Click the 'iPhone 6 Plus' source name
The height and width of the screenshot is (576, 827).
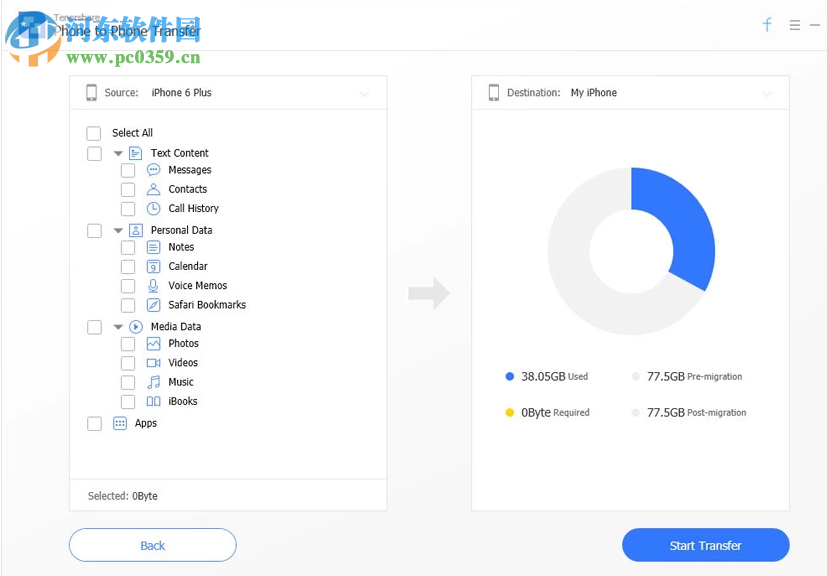(181, 92)
